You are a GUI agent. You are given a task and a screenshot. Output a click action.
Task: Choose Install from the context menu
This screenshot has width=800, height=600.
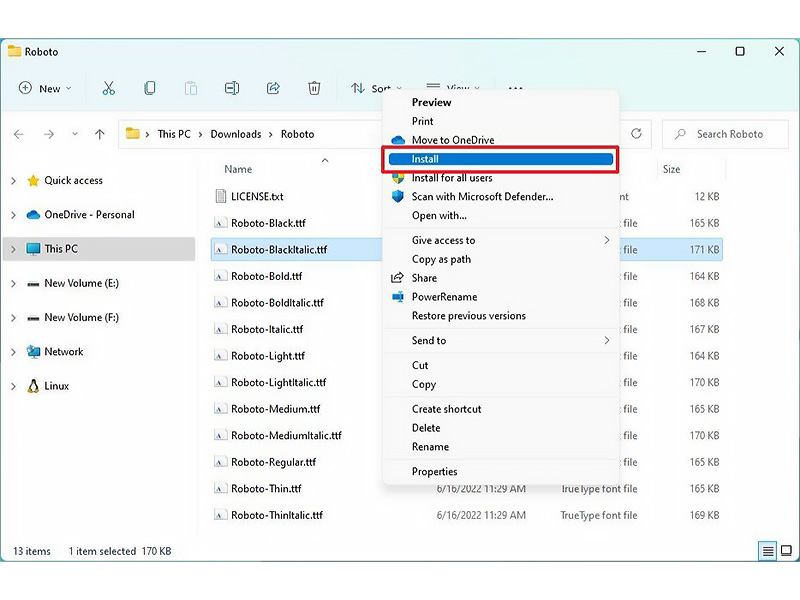[501, 159]
